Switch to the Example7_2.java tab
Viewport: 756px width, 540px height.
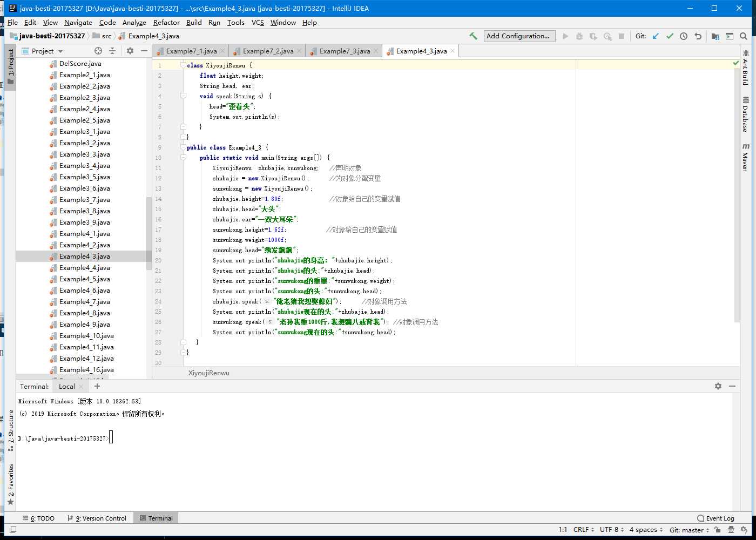click(x=267, y=51)
